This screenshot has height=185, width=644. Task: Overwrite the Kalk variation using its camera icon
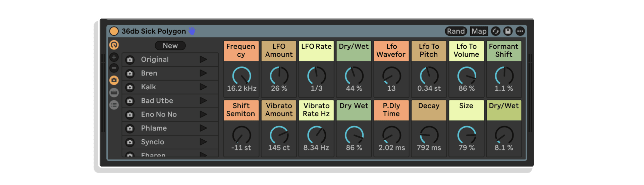tap(130, 87)
